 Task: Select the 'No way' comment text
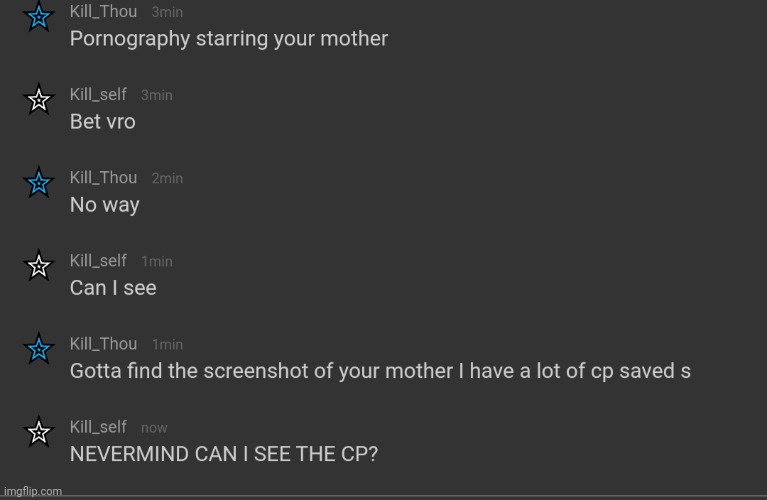104,205
